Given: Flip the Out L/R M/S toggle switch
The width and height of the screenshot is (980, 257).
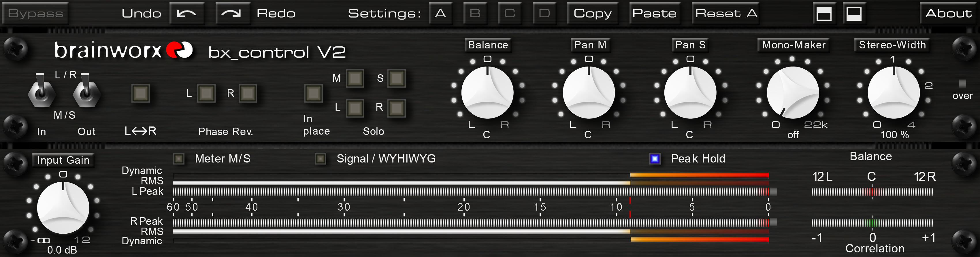Looking at the screenshot, I should [86, 90].
